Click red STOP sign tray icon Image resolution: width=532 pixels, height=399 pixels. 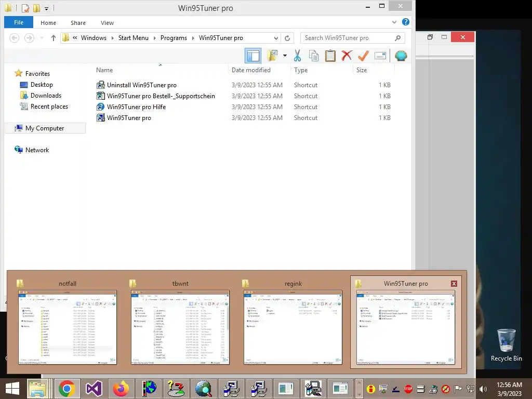click(x=408, y=389)
